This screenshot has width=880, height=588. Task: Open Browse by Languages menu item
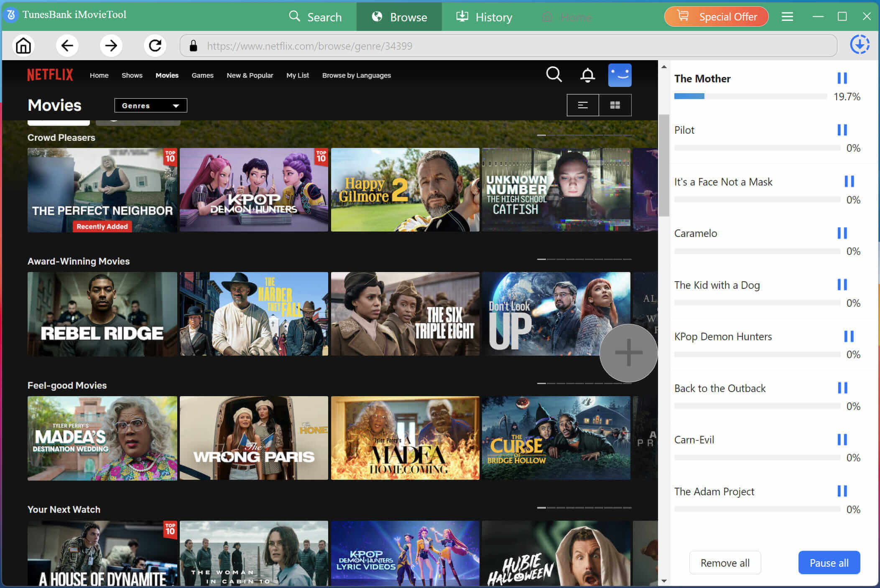[x=357, y=75]
